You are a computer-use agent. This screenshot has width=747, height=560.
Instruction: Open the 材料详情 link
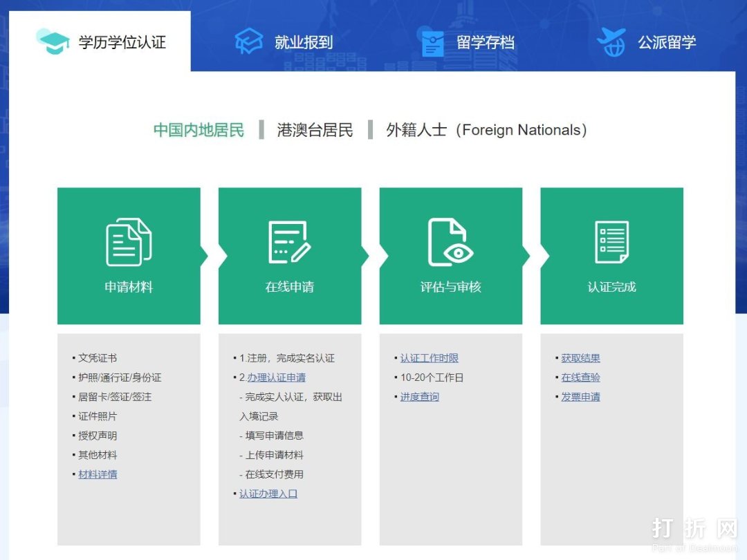point(98,474)
